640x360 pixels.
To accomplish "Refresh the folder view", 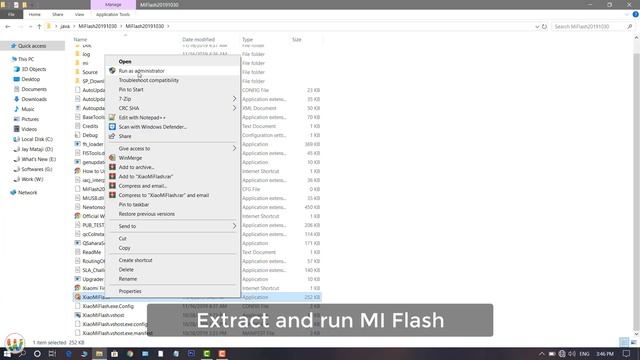I will pos(544,27).
